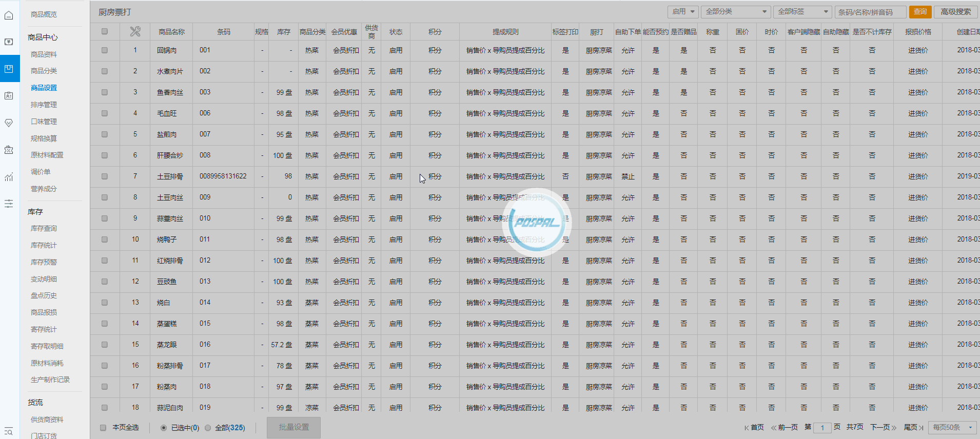
Task: Open the member card sidebar icon
Action: 9,96
